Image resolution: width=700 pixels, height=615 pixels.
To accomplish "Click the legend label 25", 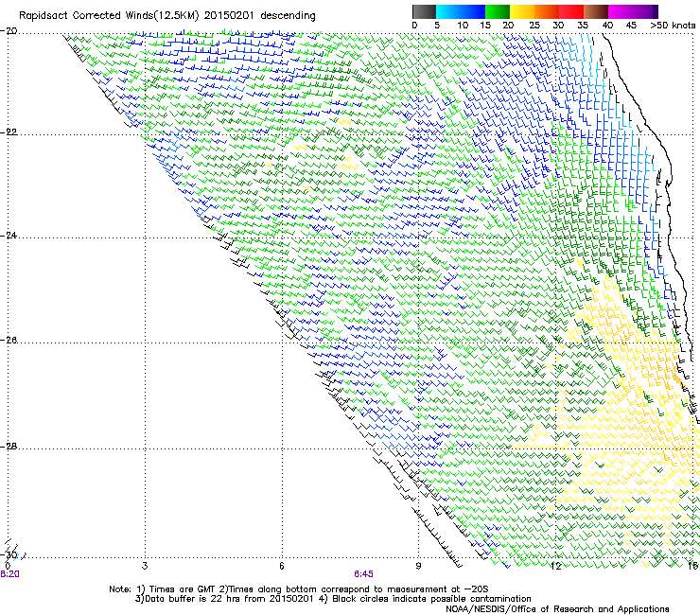I will click(534, 26).
